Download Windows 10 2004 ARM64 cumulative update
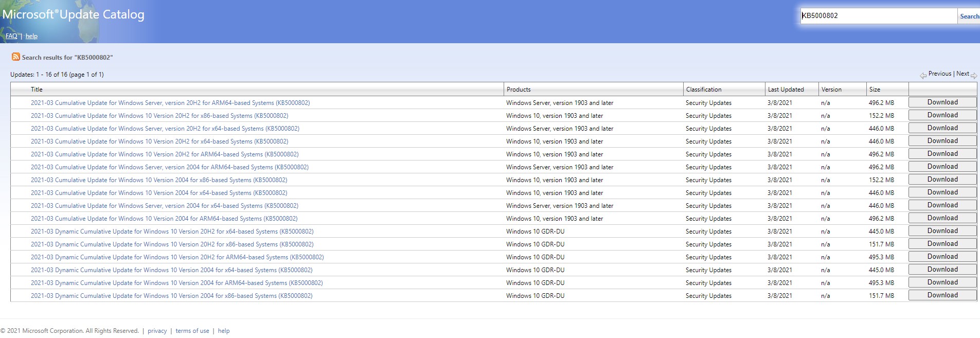This screenshot has width=980, height=338. coord(942,218)
